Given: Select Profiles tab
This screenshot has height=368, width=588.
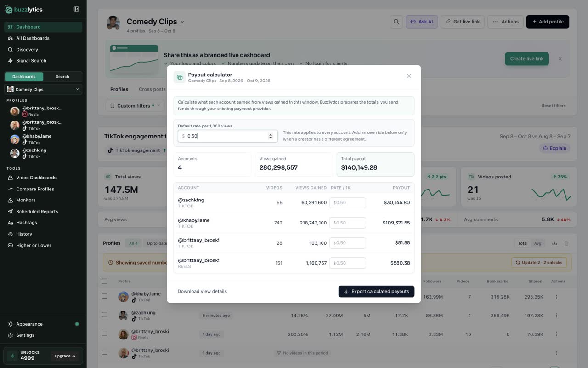Looking at the screenshot, I should pos(119,89).
